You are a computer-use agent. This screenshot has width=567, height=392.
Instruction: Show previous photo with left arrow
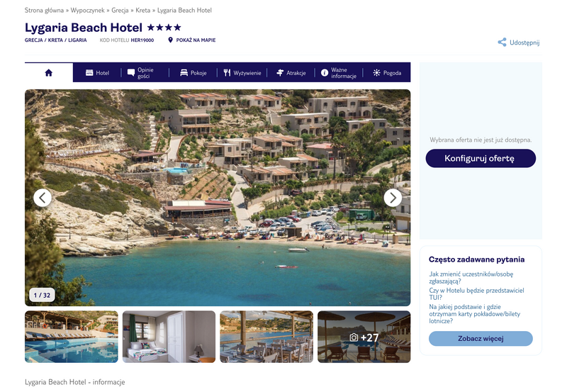point(43,198)
